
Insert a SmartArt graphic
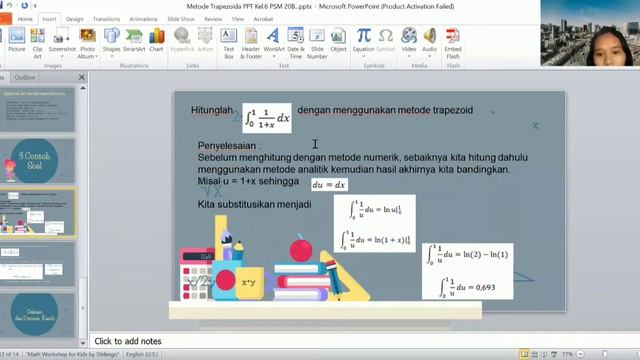tap(134, 40)
